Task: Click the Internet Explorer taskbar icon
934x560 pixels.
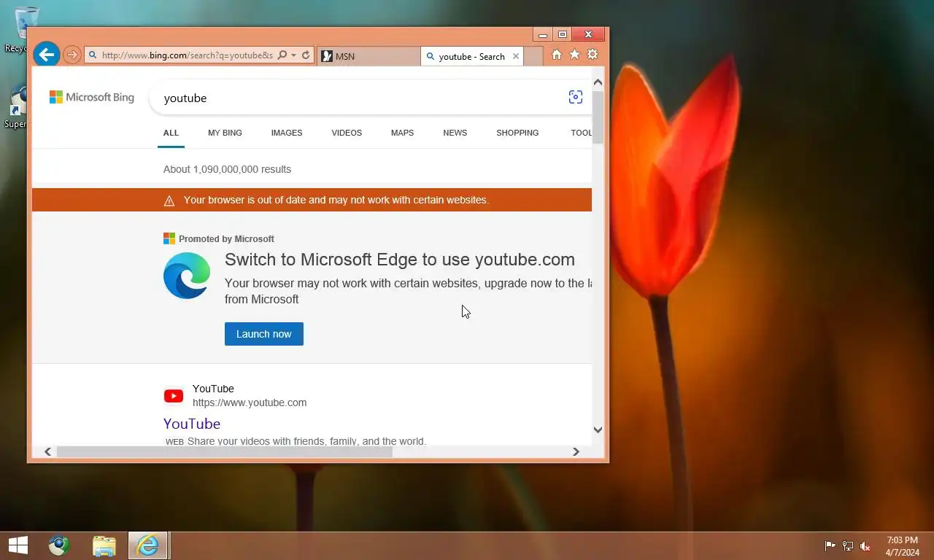Action: click(x=148, y=545)
